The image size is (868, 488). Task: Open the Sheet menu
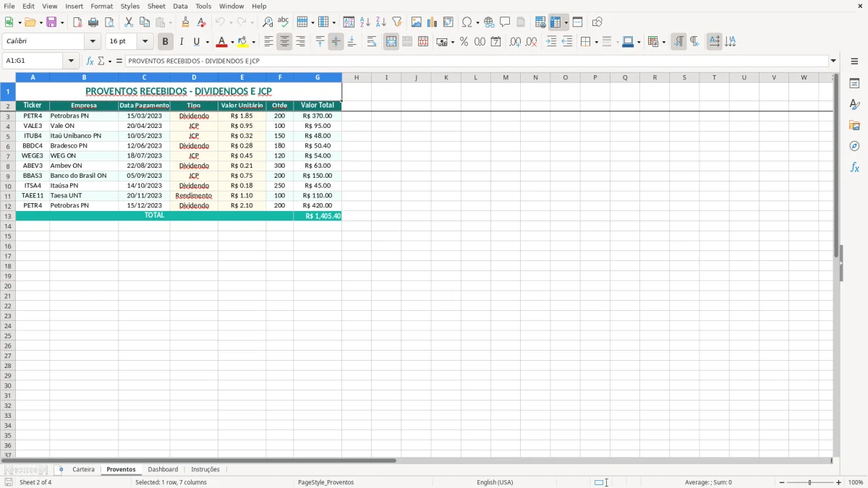pyautogui.click(x=156, y=6)
